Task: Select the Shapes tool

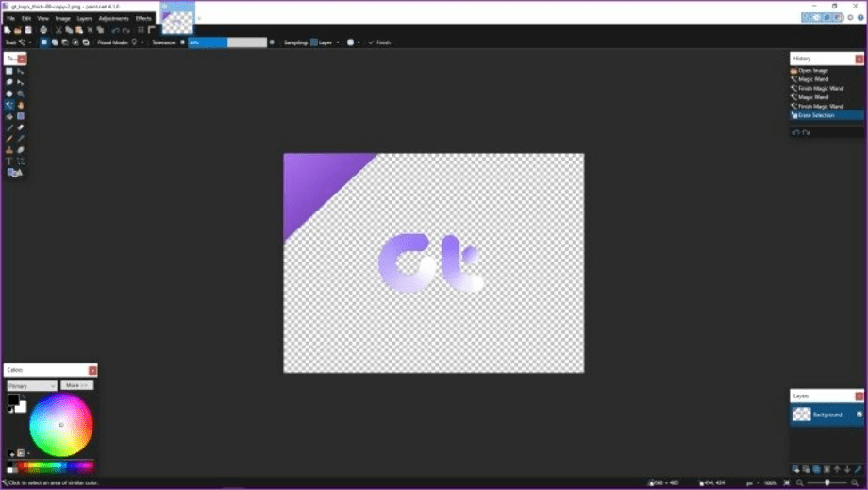Action: (x=14, y=173)
